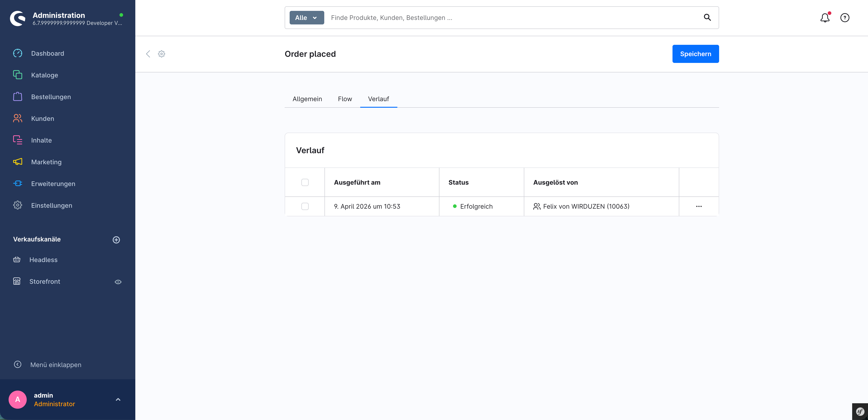Click the 'Administration' title text
The width and height of the screenshot is (868, 420).
(x=59, y=15)
